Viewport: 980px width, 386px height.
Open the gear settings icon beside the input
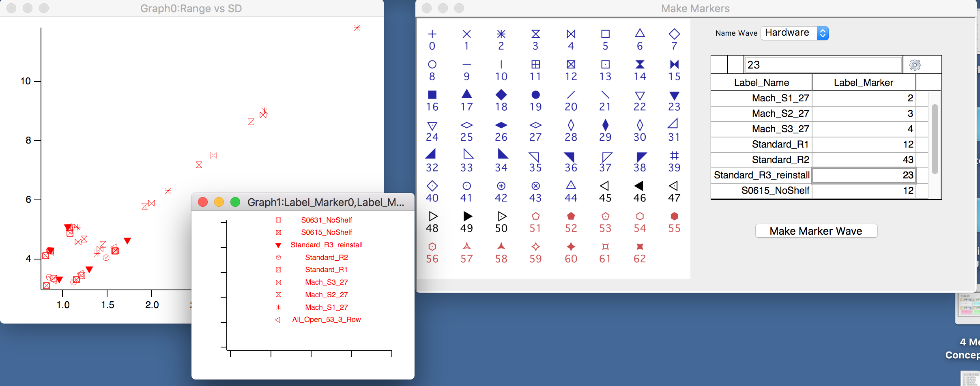click(x=915, y=64)
